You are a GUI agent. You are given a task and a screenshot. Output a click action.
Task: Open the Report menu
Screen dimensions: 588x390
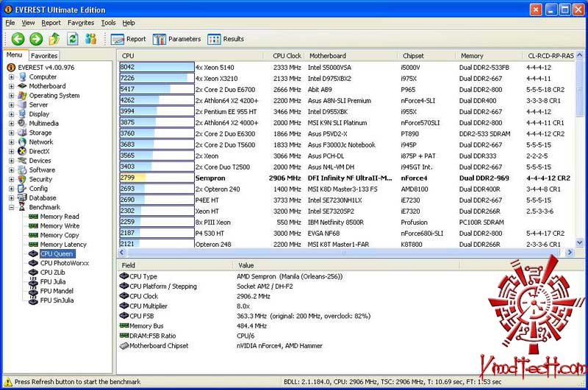[x=51, y=23]
